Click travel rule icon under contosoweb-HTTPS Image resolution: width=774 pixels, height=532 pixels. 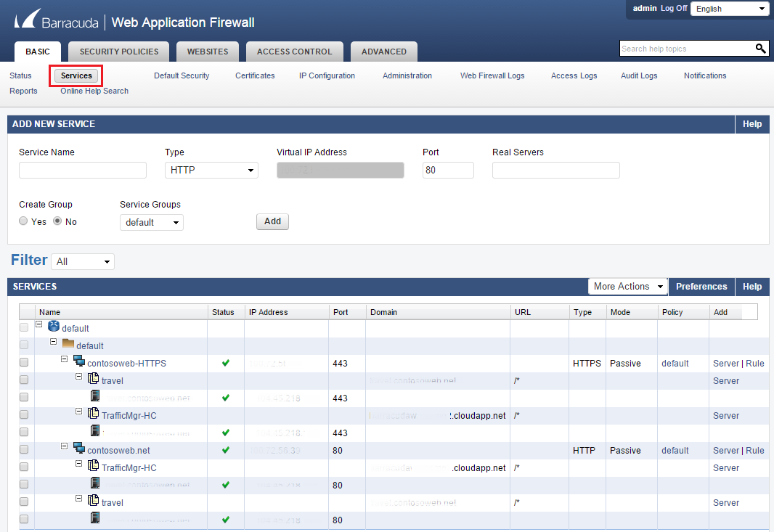tap(93, 379)
